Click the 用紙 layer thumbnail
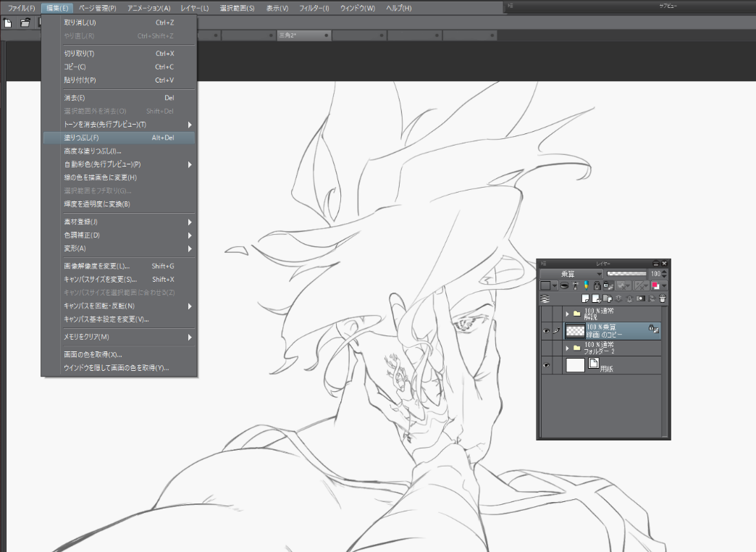Viewport: 756px width, 552px height. [575, 365]
